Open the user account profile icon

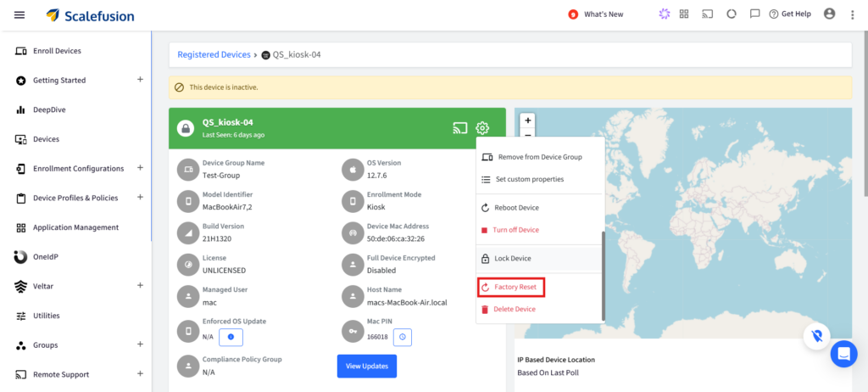[x=829, y=14]
